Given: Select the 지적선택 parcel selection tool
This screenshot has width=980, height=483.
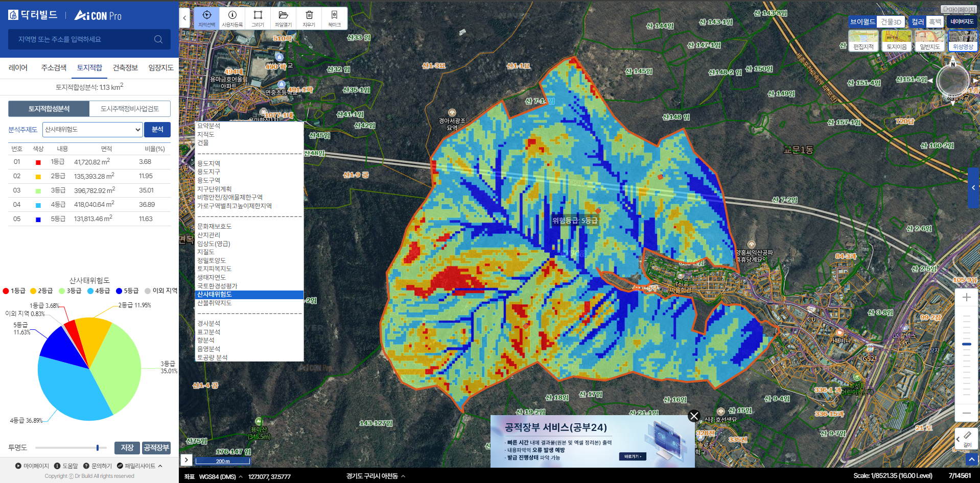Looking at the screenshot, I should pyautogui.click(x=206, y=18).
